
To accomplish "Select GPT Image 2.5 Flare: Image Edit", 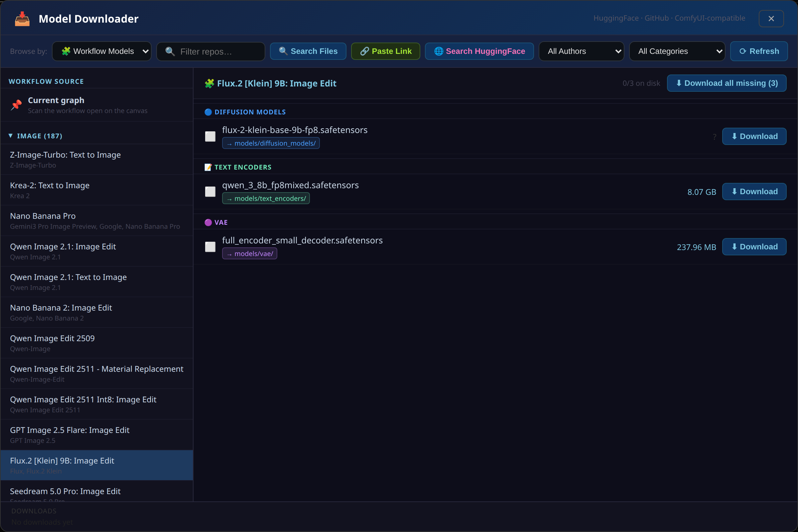I will click(97, 435).
